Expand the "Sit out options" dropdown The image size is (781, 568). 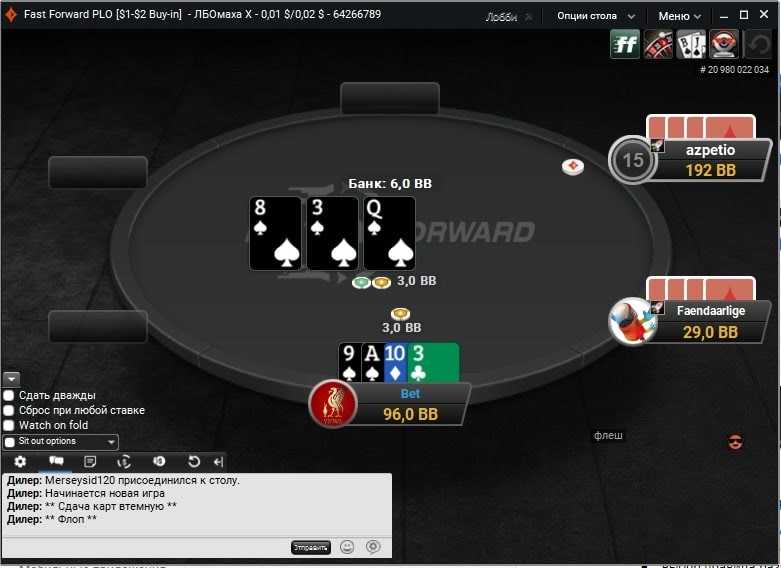point(61,441)
